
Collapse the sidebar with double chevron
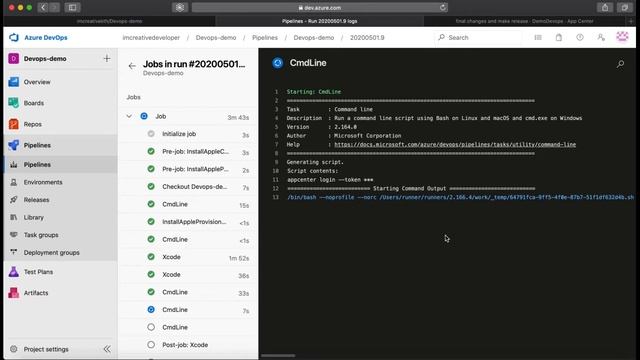click(x=107, y=349)
